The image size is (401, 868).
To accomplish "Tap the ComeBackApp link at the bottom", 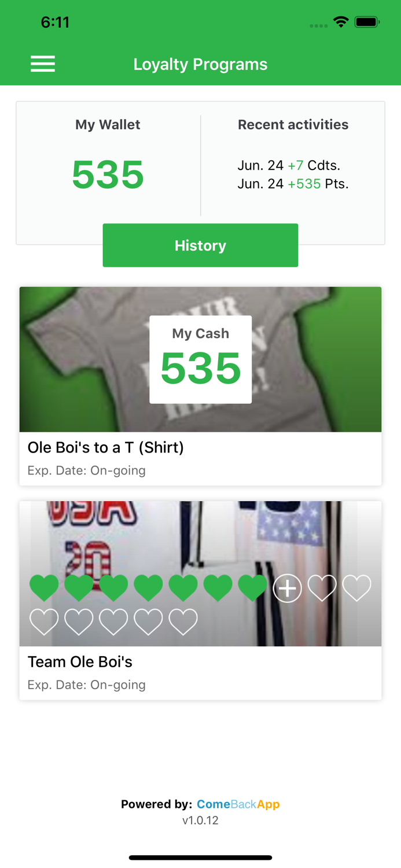I will [238, 804].
